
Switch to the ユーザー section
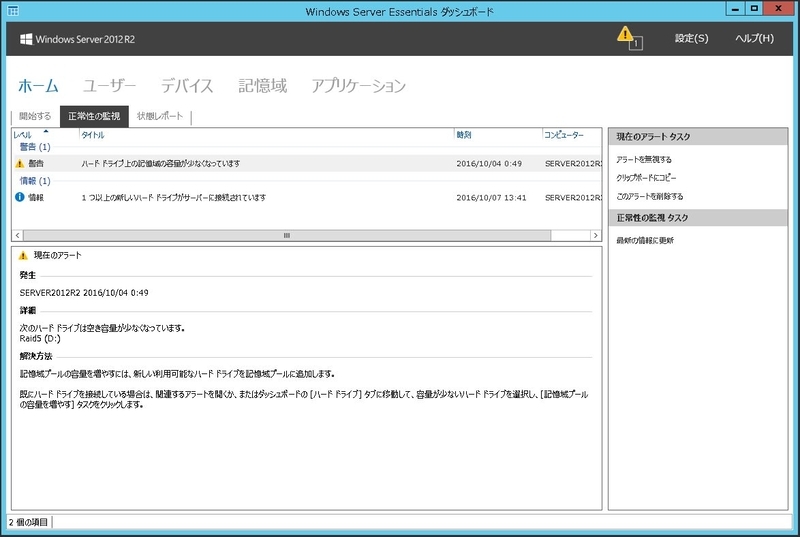coord(109,86)
